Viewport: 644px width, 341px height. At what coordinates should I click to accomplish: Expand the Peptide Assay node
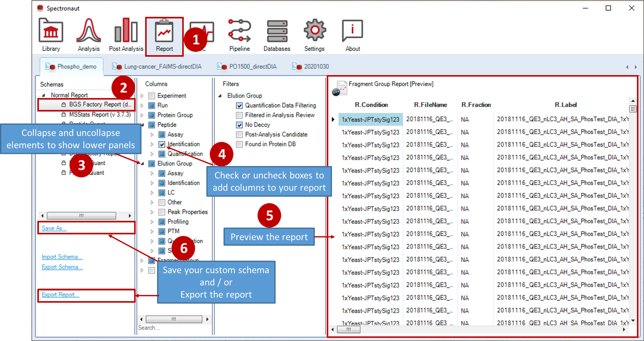click(152, 135)
